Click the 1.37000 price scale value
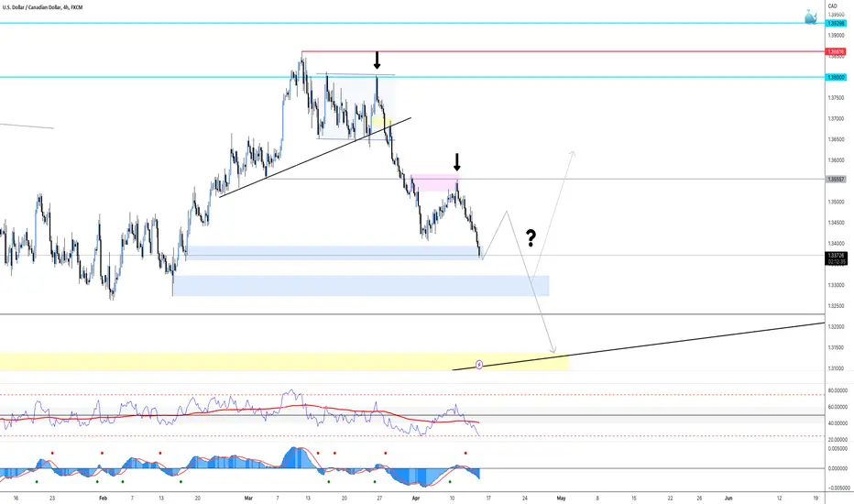 click(836, 119)
